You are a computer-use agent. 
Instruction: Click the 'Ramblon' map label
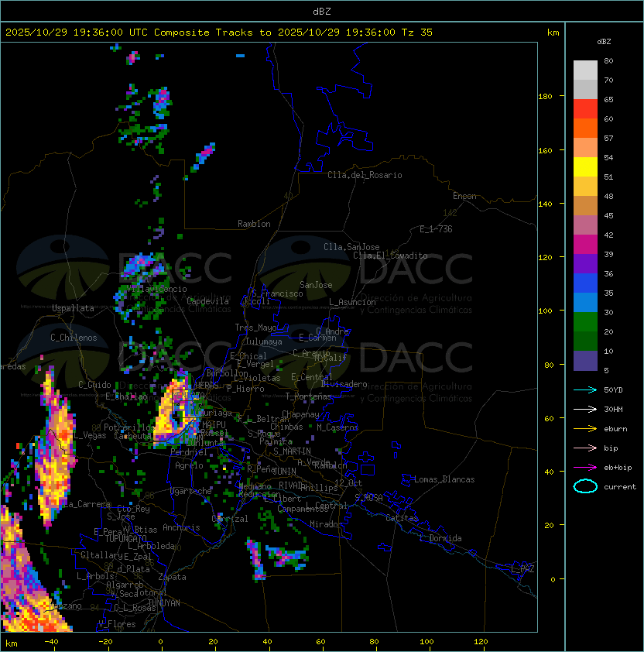(254, 224)
